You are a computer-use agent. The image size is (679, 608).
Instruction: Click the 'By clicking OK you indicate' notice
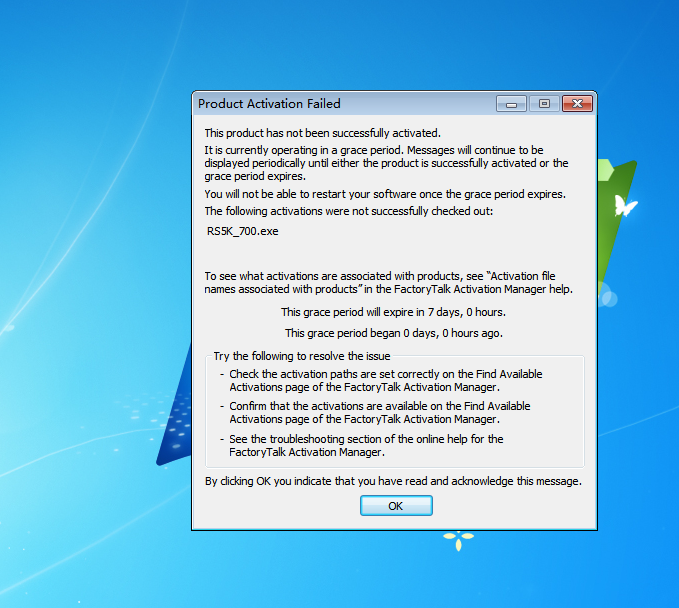pos(393,481)
